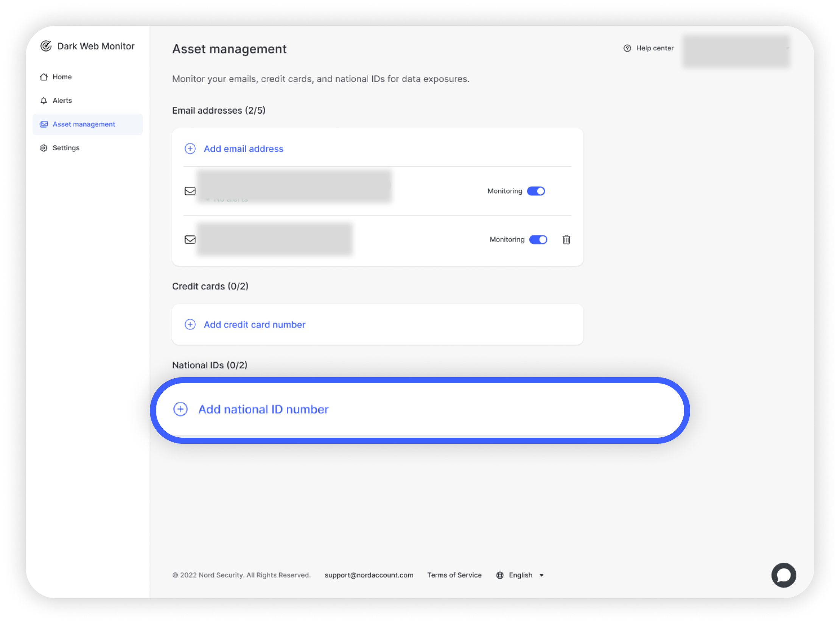Viewport: 840px width, 624px height.
Task: Click the trash icon to delete second email
Action: click(x=566, y=240)
